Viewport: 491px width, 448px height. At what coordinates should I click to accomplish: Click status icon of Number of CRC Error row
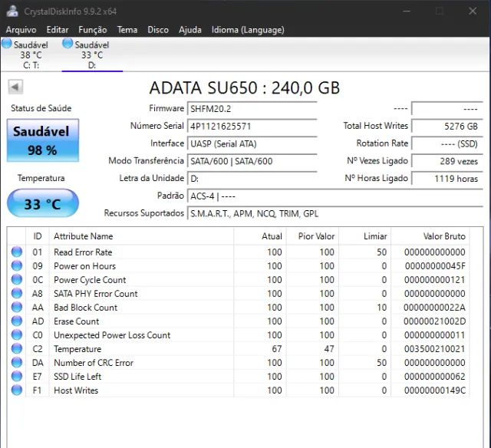tap(17, 362)
